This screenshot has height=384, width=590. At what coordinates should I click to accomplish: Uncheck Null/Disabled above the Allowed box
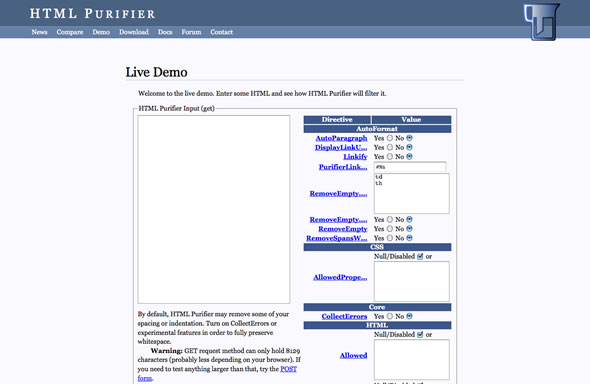420,334
